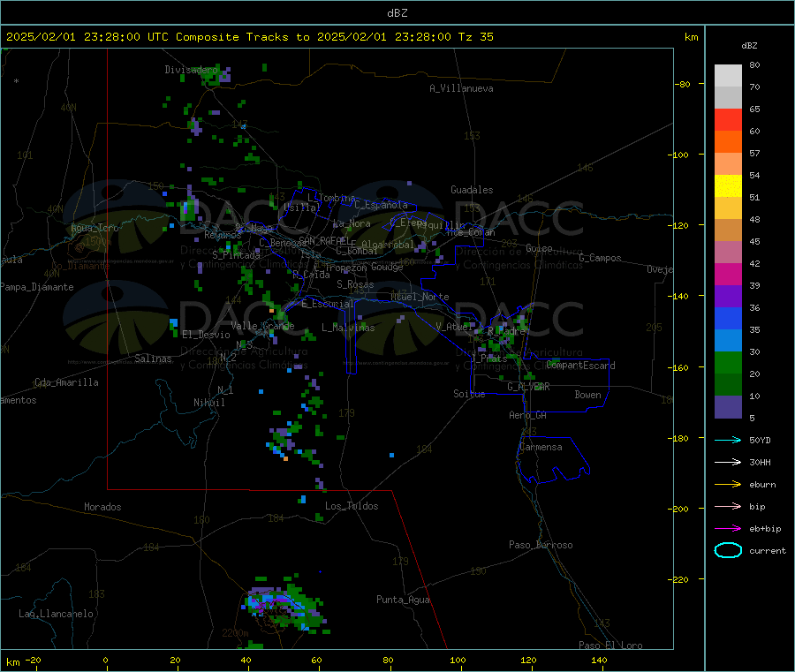Image resolution: width=795 pixels, height=672 pixels.
Task: Select the bright green swatch in dBZ scale
Action: [728, 362]
